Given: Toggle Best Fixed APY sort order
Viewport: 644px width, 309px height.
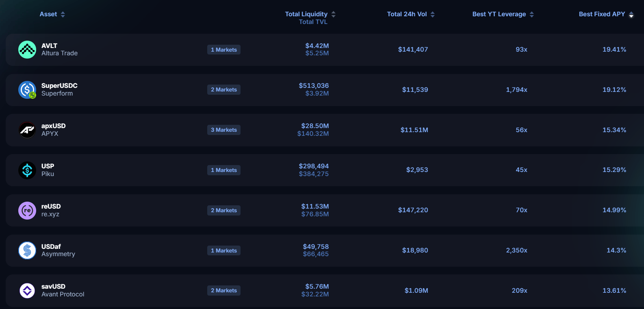Looking at the screenshot, I should tap(631, 14).
